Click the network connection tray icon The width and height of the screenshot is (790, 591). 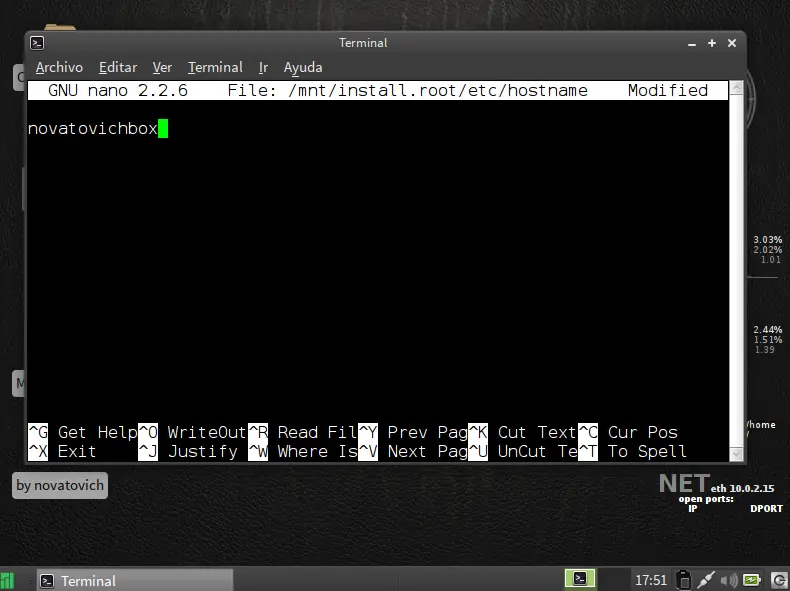706,580
